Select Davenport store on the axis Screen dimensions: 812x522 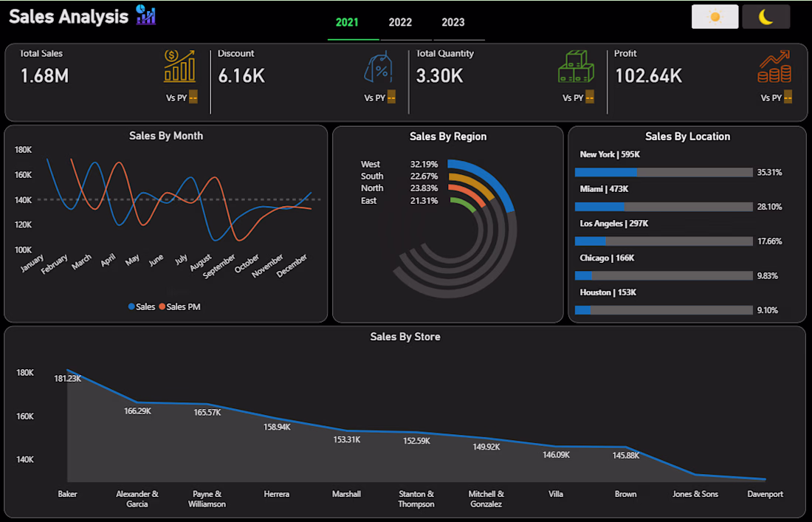click(x=765, y=494)
